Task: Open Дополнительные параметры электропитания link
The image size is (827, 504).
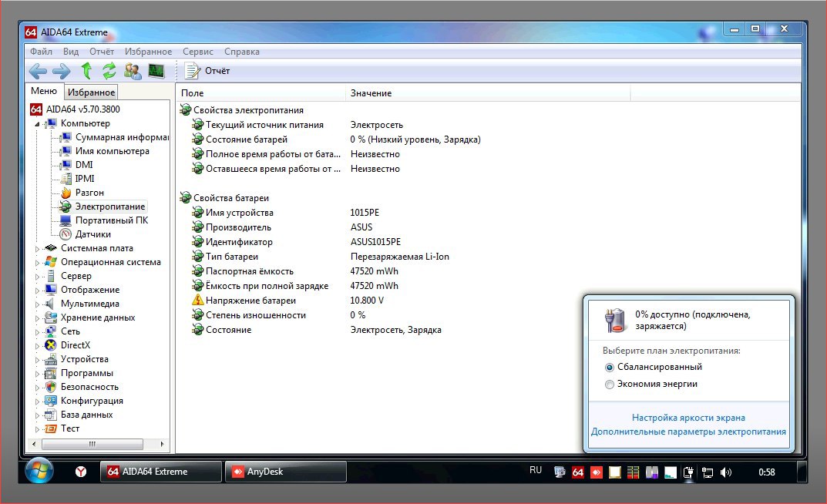Action: tap(688, 432)
